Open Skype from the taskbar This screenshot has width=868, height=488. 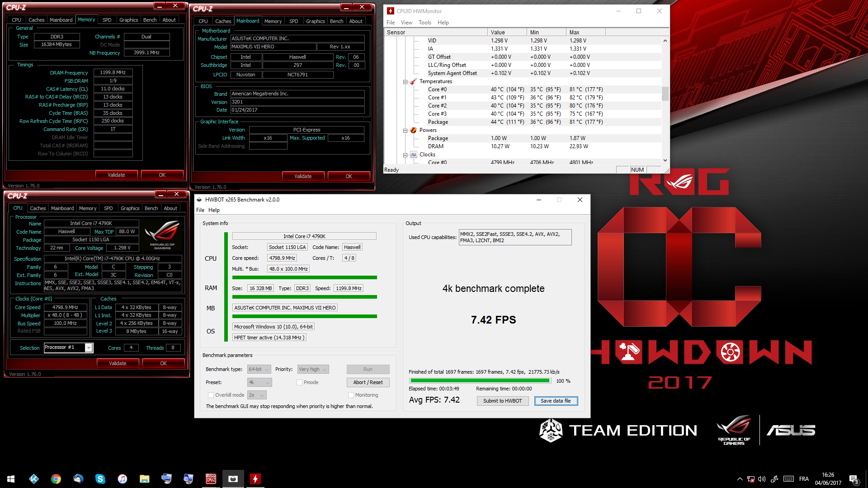click(x=100, y=479)
